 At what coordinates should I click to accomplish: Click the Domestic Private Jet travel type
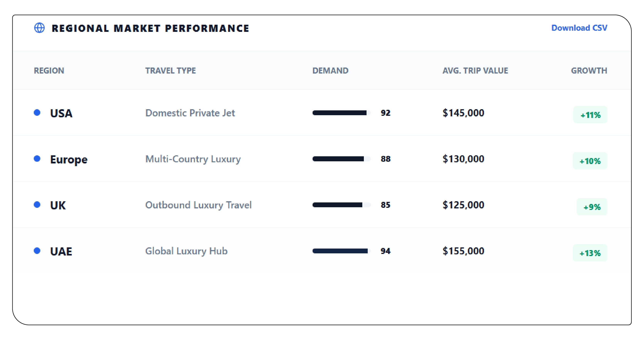tap(190, 113)
